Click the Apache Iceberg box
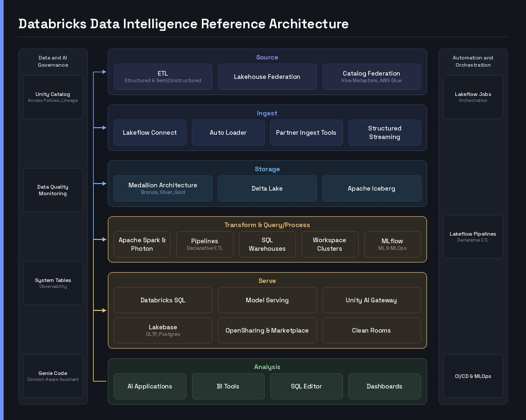The height and width of the screenshot is (420, 526). point(371,188)
